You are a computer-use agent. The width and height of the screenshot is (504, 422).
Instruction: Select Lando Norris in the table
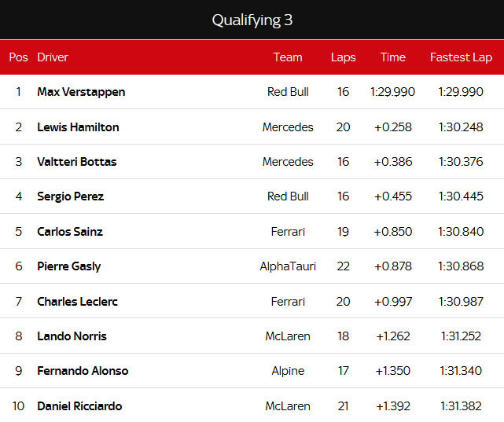(x=72, y=336)
